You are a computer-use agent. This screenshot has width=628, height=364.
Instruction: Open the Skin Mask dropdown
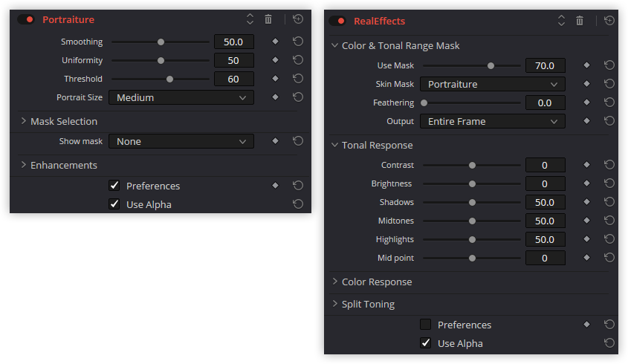click(492, 84)
